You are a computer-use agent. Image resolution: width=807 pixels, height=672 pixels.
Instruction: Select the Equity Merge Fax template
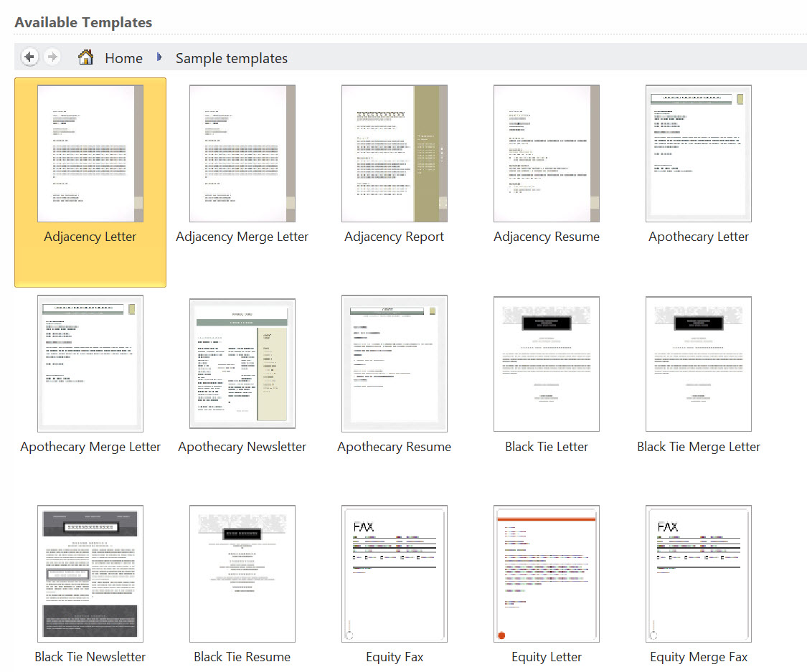pyautogui.click(x=699, y=574)
